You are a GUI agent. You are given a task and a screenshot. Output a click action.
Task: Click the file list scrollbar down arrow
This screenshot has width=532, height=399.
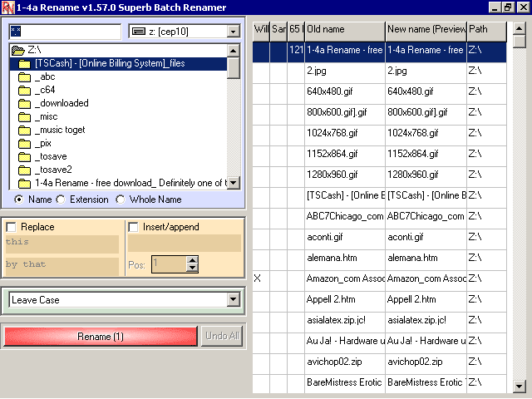pyautogui.click(x=519, y=386)
